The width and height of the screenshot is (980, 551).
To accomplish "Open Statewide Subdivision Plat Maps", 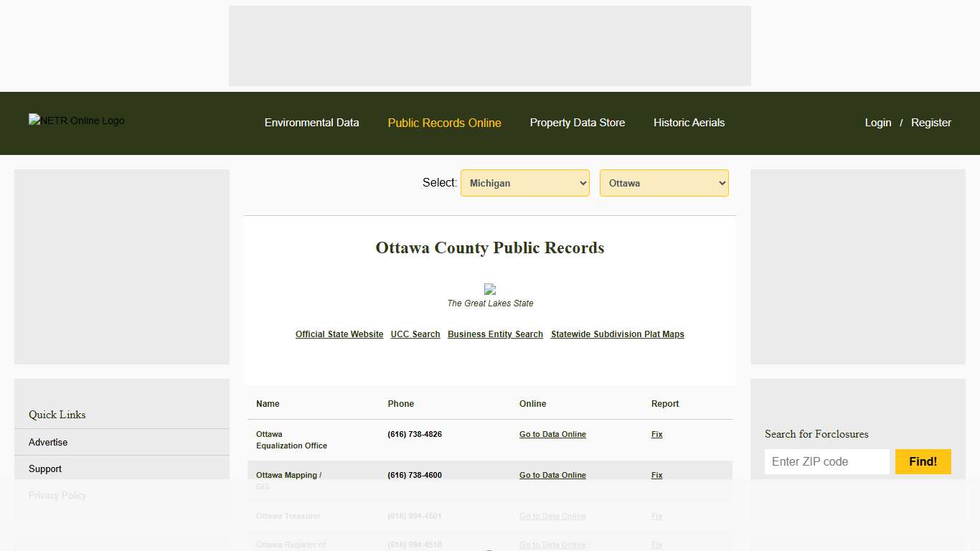I will (x=617, y=334).
